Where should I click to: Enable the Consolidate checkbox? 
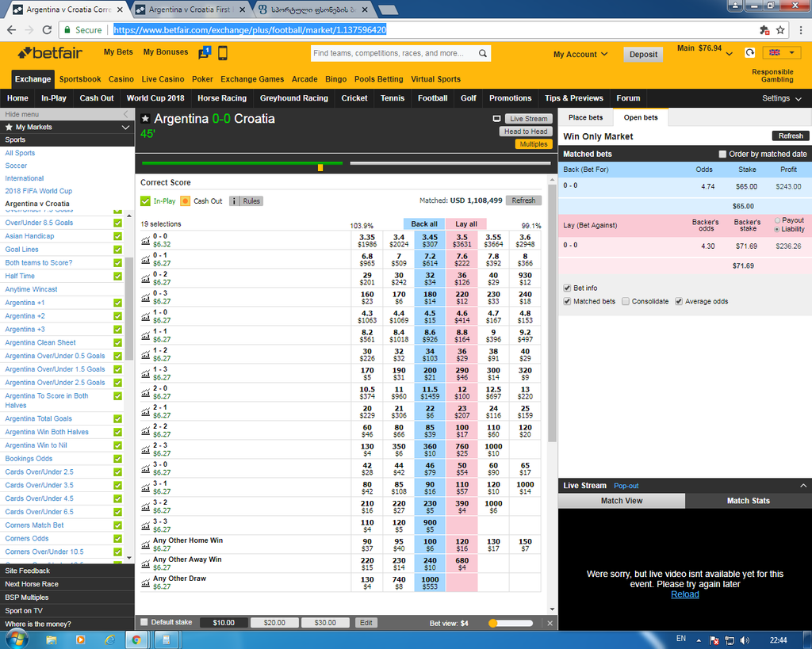click(626, 301)
